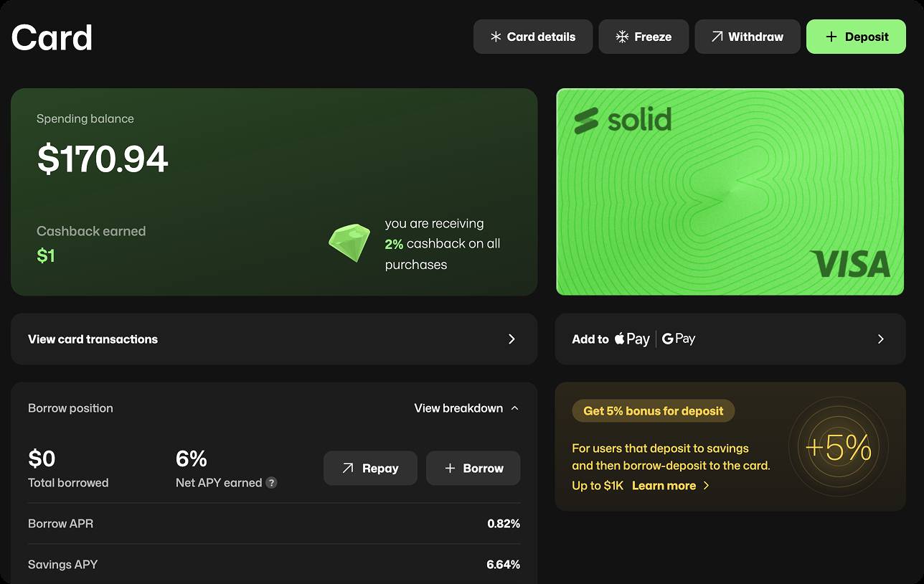Follow the Learn more link
The height and width of the screenshot is (584, 924).
664,486
